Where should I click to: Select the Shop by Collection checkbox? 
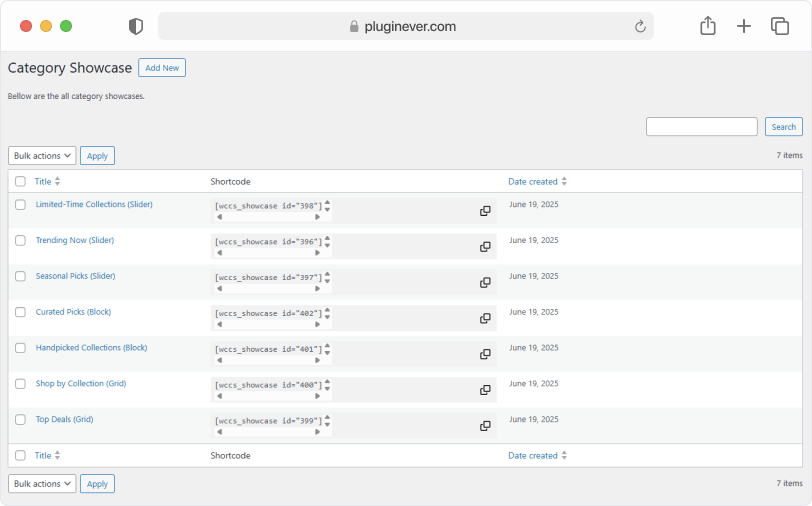[20, 384]
